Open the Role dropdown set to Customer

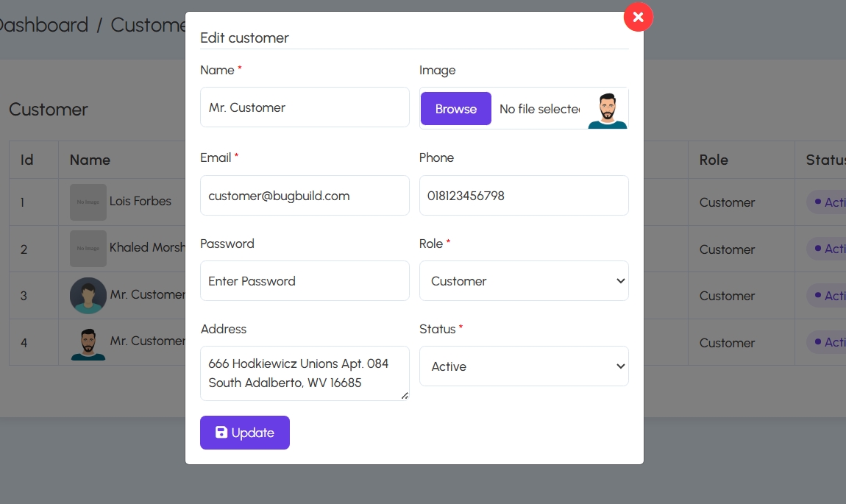pos(524,280)
